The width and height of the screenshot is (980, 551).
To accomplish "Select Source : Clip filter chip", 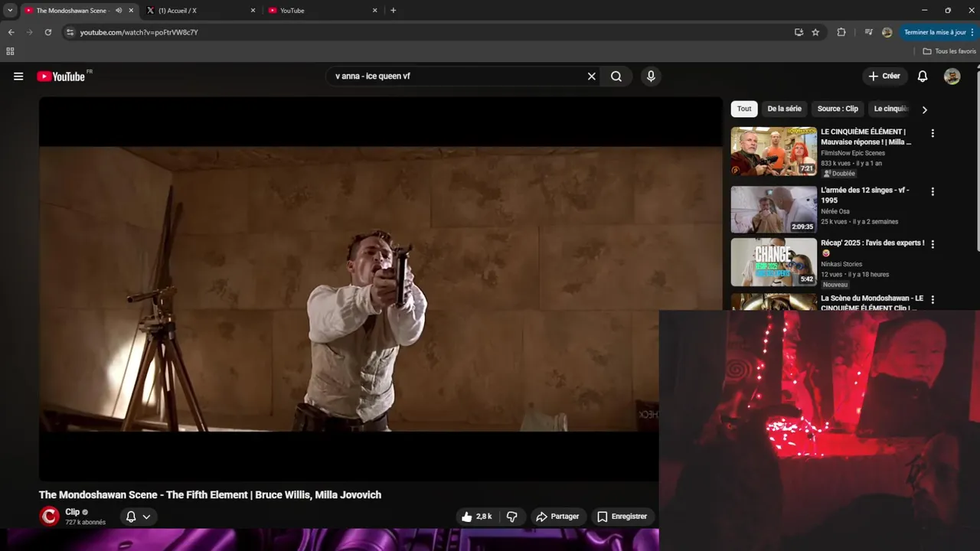I will (838, 109).
